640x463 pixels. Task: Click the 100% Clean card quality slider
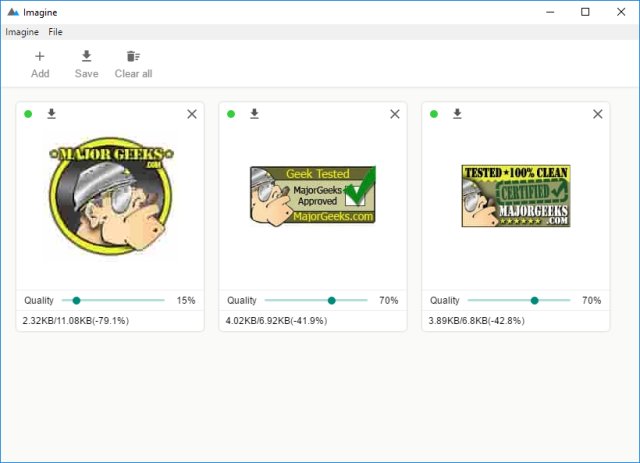coord(519,301)
